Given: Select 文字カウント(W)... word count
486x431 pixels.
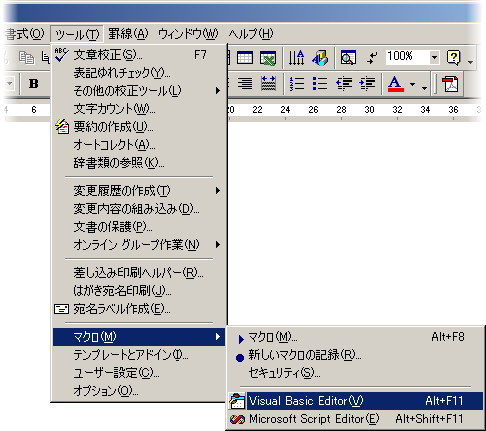Looking at the screenshot, I should (139, 109).
